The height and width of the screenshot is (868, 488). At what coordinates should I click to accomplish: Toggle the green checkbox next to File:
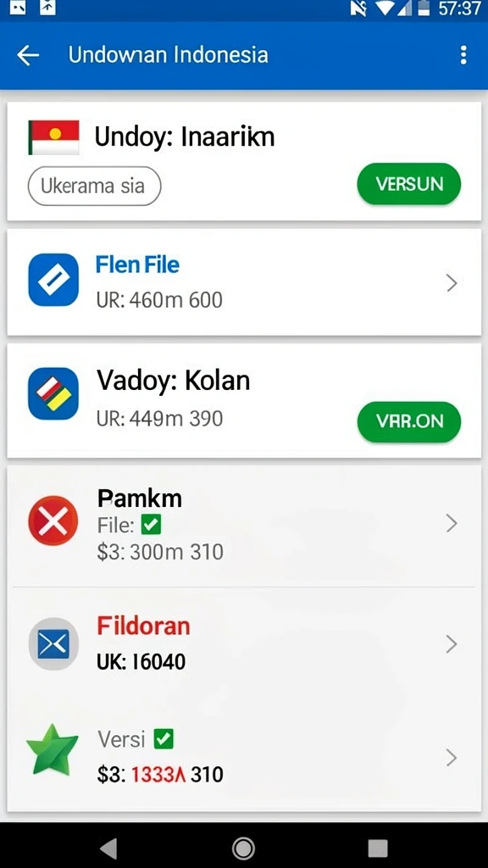pyautogui.click(x=151, y=524)
